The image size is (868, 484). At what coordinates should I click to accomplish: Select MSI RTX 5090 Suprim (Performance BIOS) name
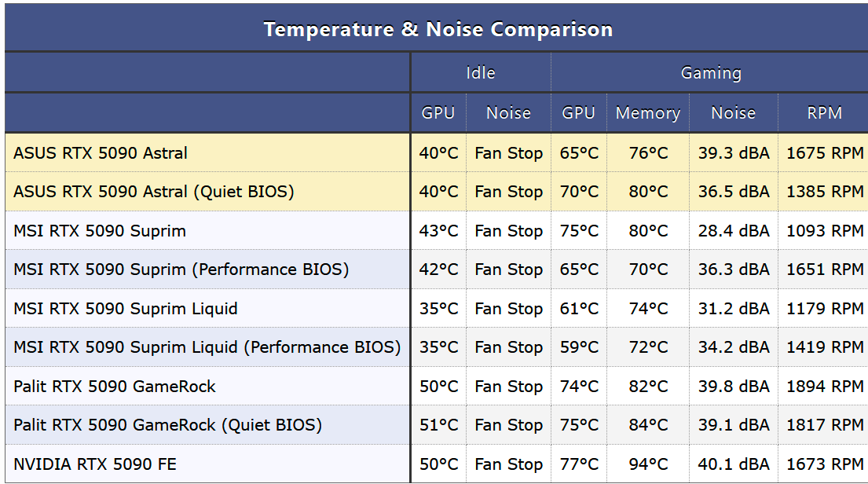click(x=181, y=269)
